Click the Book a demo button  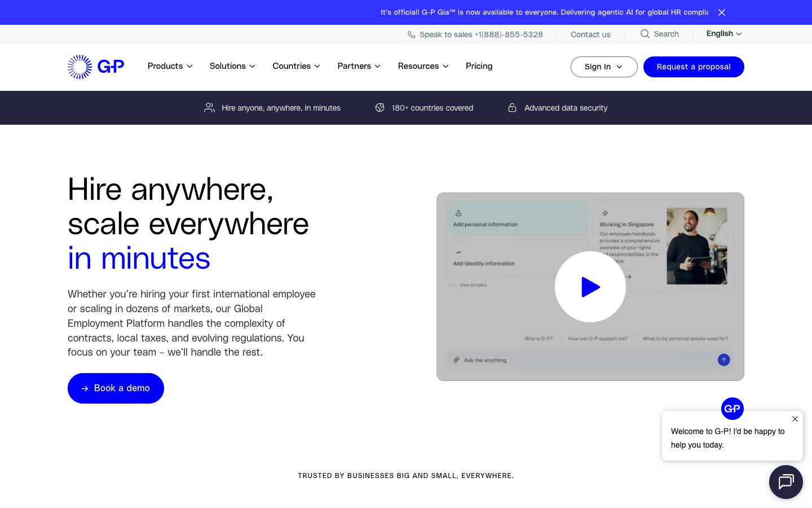116,388
